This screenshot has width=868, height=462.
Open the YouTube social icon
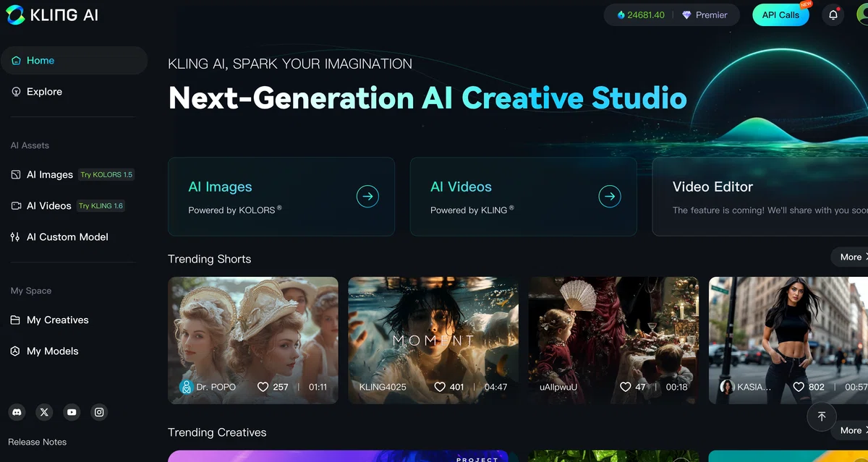coord(72,412)
